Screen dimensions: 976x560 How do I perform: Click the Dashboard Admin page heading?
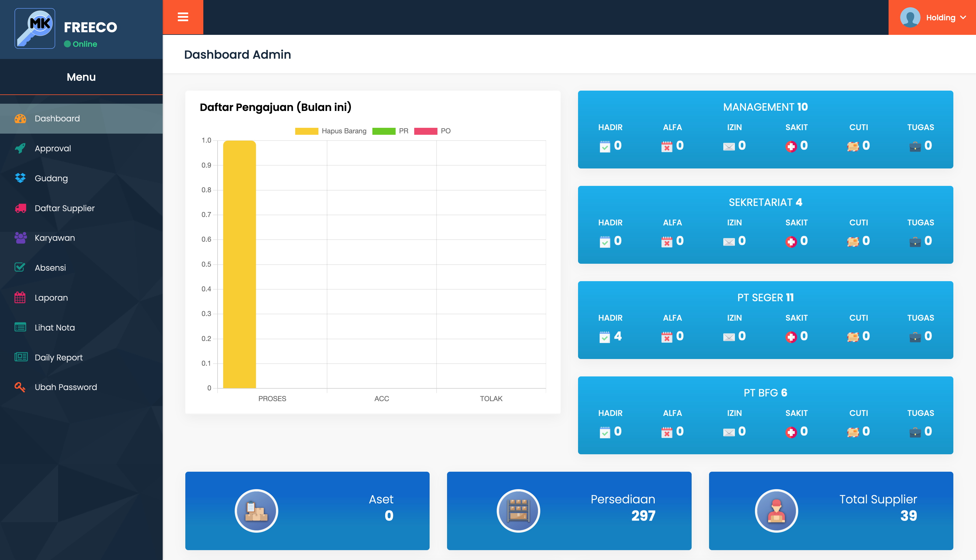(237, 55)
